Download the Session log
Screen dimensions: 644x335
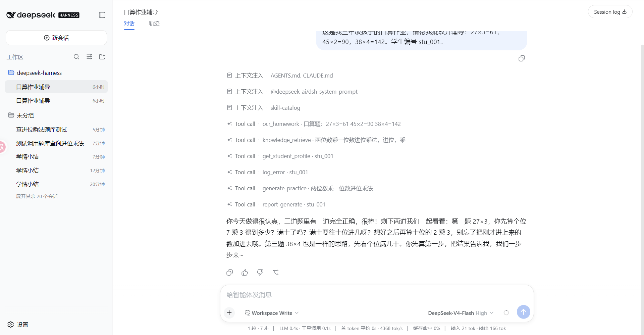(610, 12)
